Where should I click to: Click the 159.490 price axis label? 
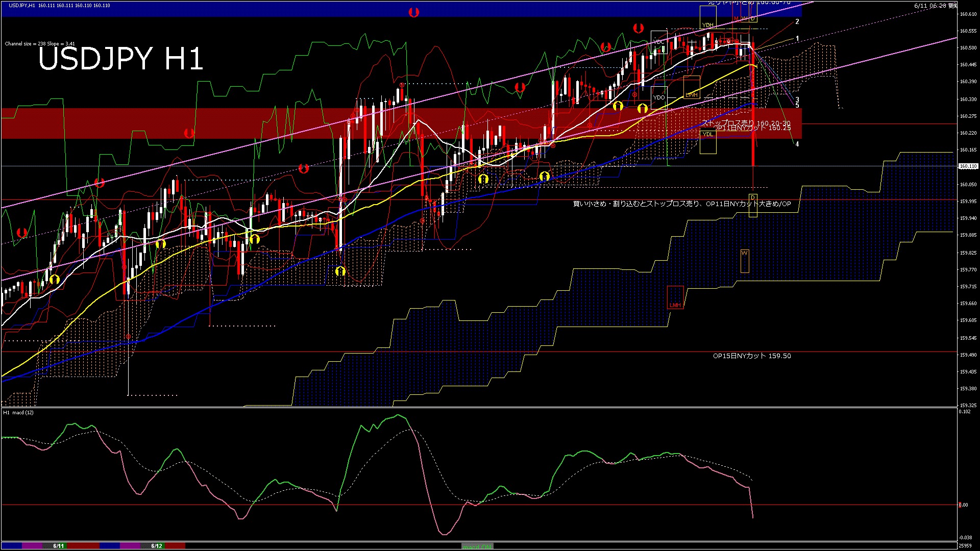pos(968,355)
